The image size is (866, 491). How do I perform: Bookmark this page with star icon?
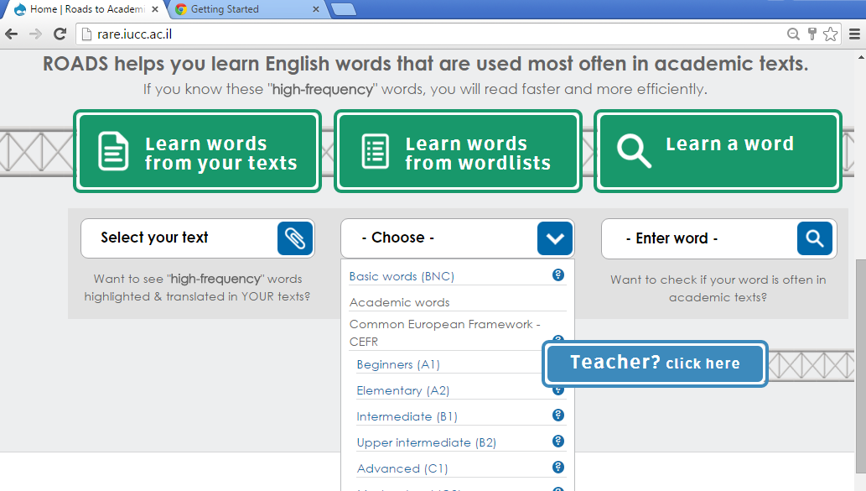[830, 34]
